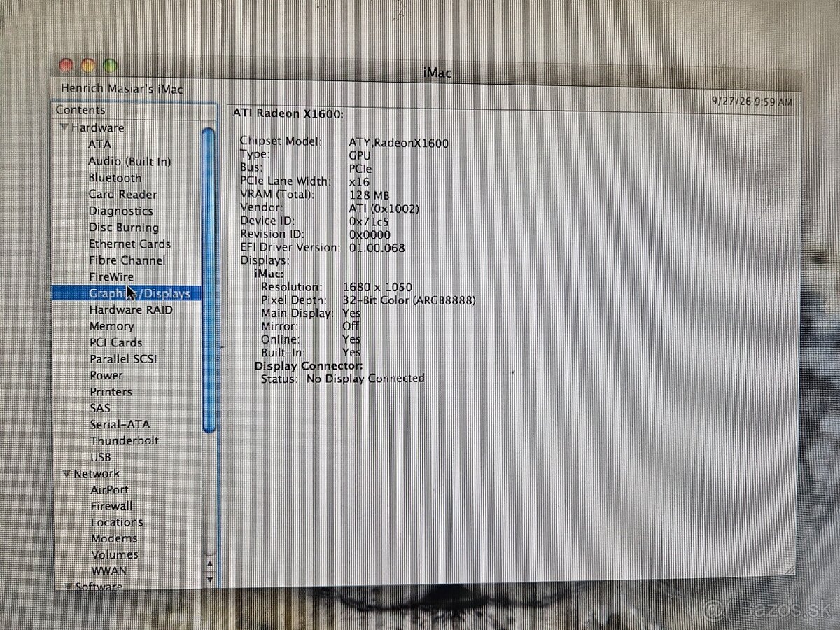Click the Contents column header
This screenshot has width=840, height=630.
[x=80, y=110]
